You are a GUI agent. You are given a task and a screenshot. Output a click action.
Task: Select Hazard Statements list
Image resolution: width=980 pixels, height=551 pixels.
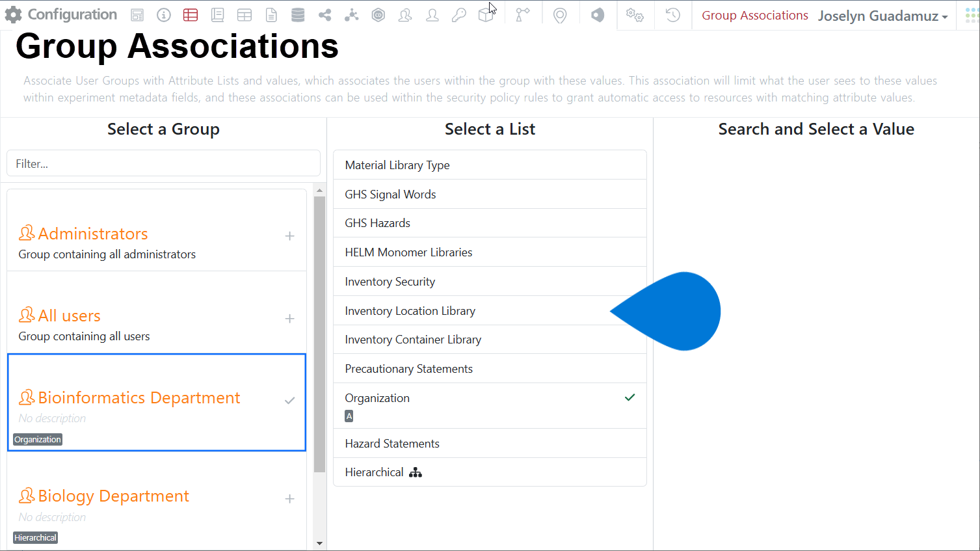[x=490, y=444]
